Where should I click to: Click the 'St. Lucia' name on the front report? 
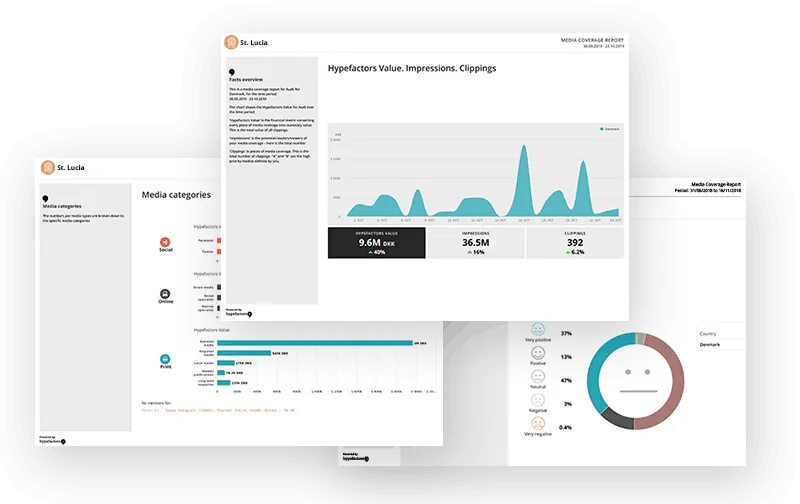[254, 42]
